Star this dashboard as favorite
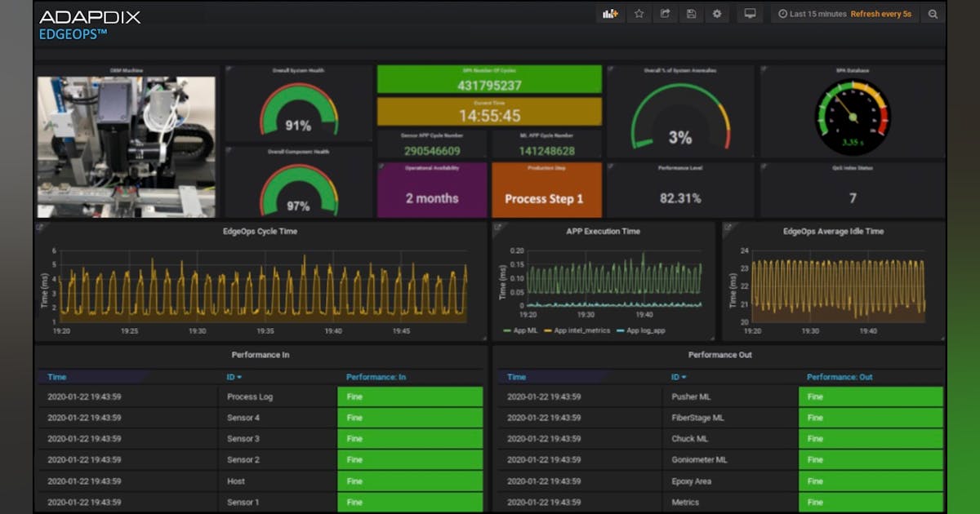This screenshot has width=980, height=514. [639, 14]
